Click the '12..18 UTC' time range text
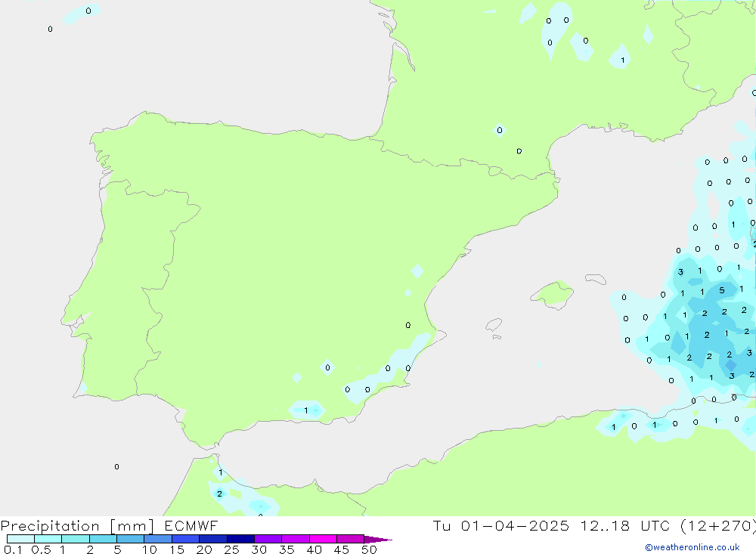This screenshot has height=554, width=756. [x=625, y=525]
